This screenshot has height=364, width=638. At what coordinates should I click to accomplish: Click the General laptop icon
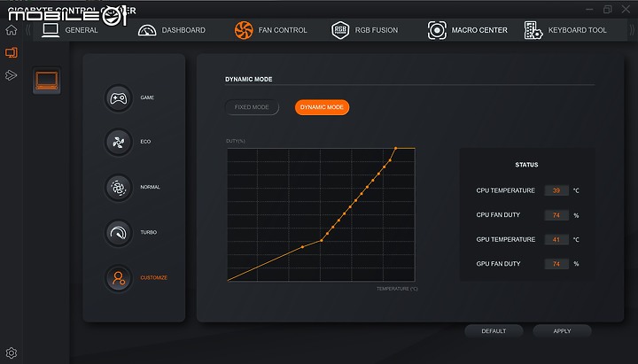(x=51, y=30)
